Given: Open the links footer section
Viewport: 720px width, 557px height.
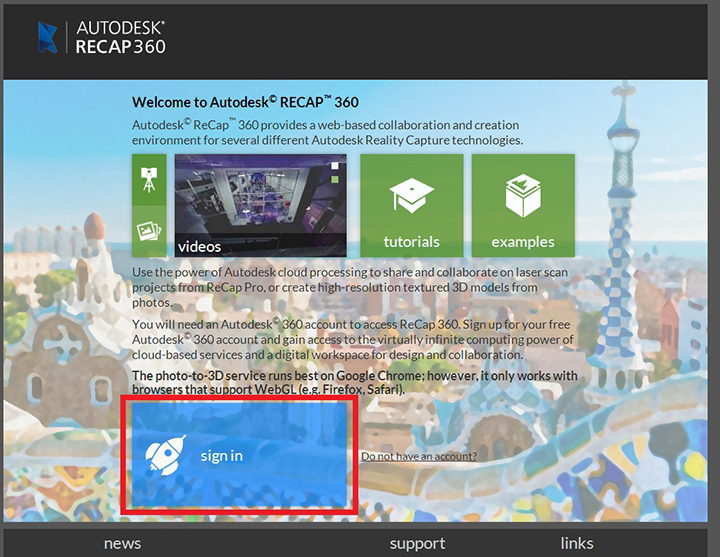Looking at the screenshot, I should (x=577, y=543).
